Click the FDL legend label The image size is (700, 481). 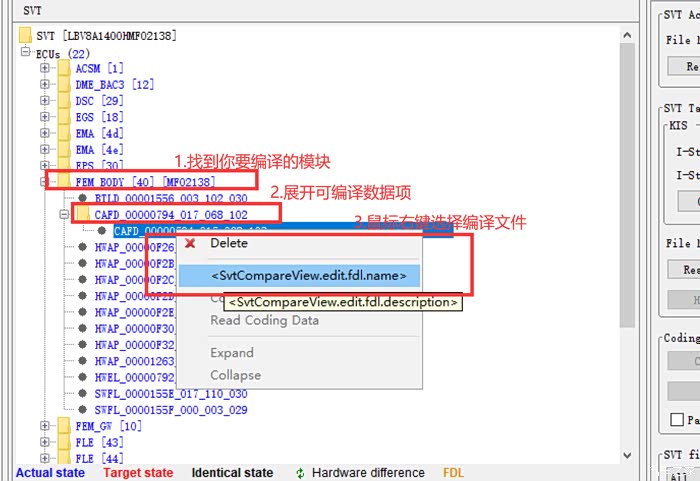(x=454, y=473)
